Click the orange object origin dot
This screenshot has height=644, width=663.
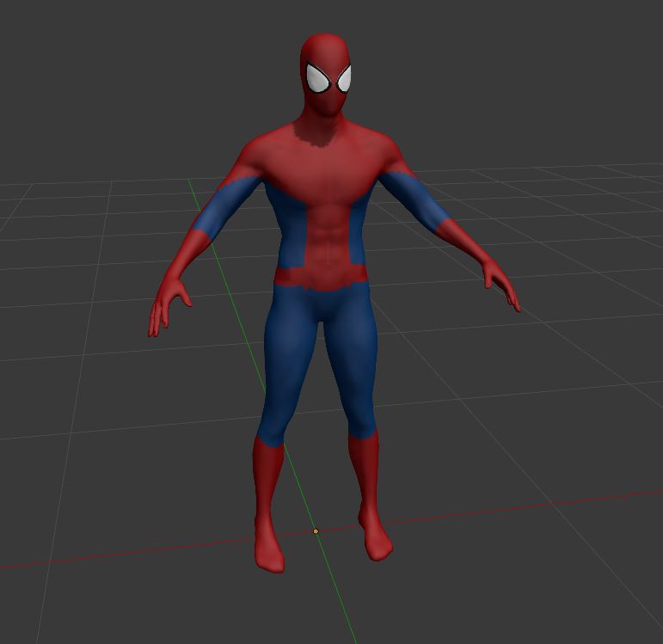pos(316,531)
